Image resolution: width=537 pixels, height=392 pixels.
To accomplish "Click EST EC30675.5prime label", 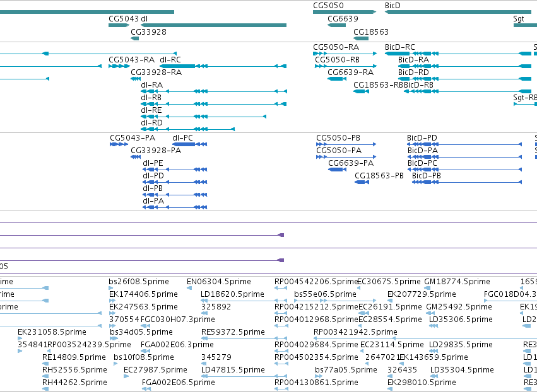I will [x=389, y=282].
